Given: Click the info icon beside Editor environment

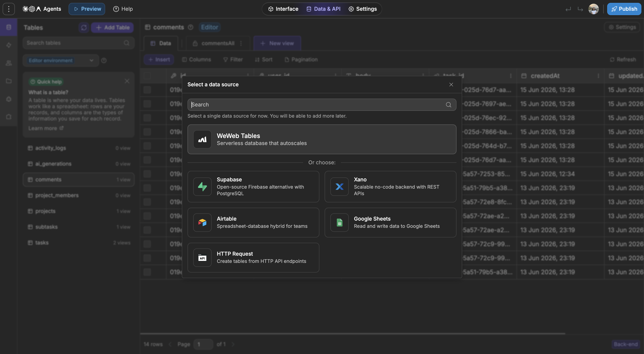Looking at the screenshot, I should [x=104, y=60].
